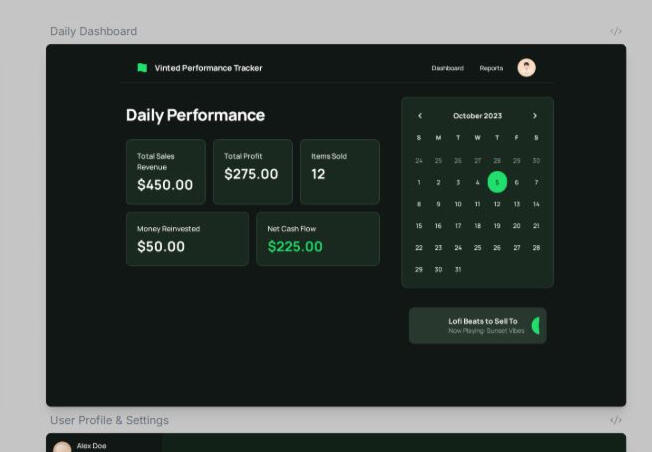Select the Items Sold card

click(339, 172)
